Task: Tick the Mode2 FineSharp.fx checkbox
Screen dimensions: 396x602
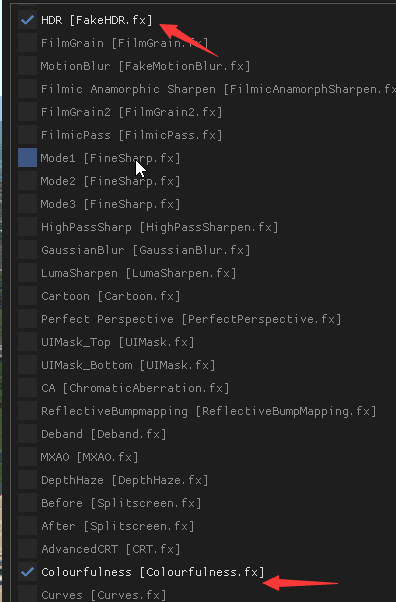Action: click(x=27, y=181)
